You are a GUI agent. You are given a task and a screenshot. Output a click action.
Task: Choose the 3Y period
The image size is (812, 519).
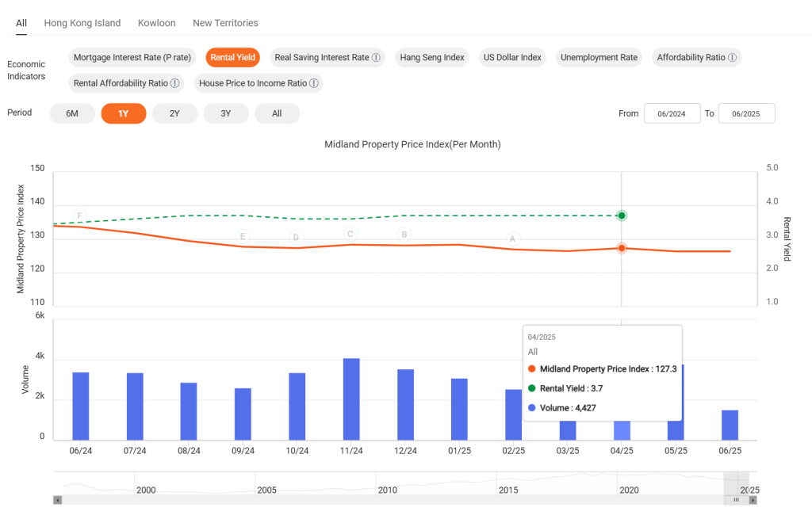coord(226,113)
